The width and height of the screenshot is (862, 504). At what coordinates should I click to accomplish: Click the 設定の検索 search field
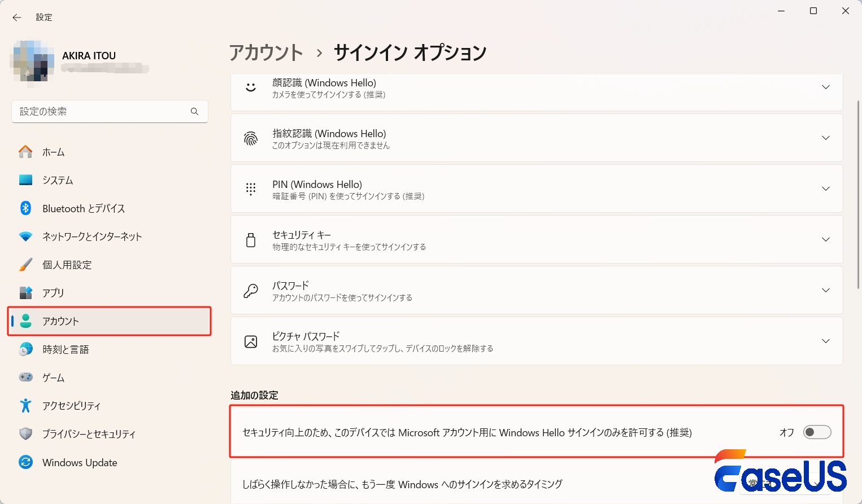point(102,112)
